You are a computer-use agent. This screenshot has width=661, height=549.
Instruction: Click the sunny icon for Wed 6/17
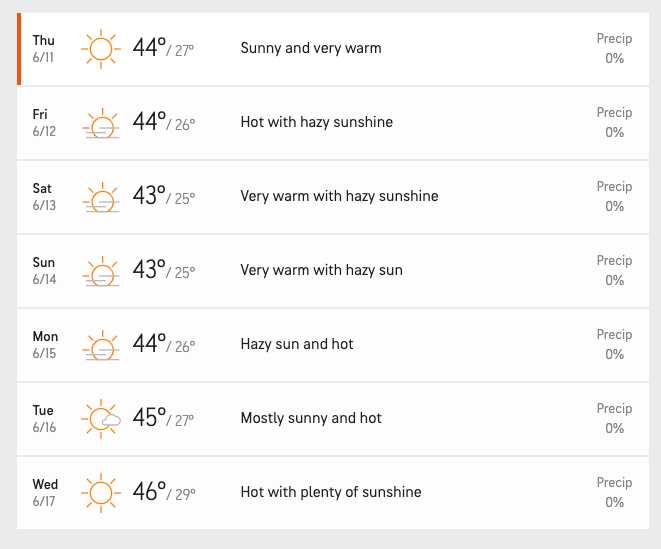click(101, 493)
